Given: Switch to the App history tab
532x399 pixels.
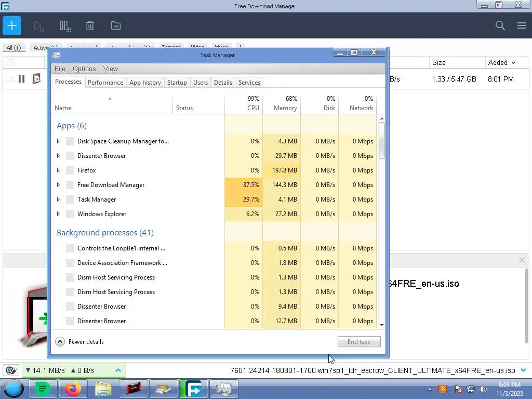Looking at the screenshot, I should click(x=145, y=83).
